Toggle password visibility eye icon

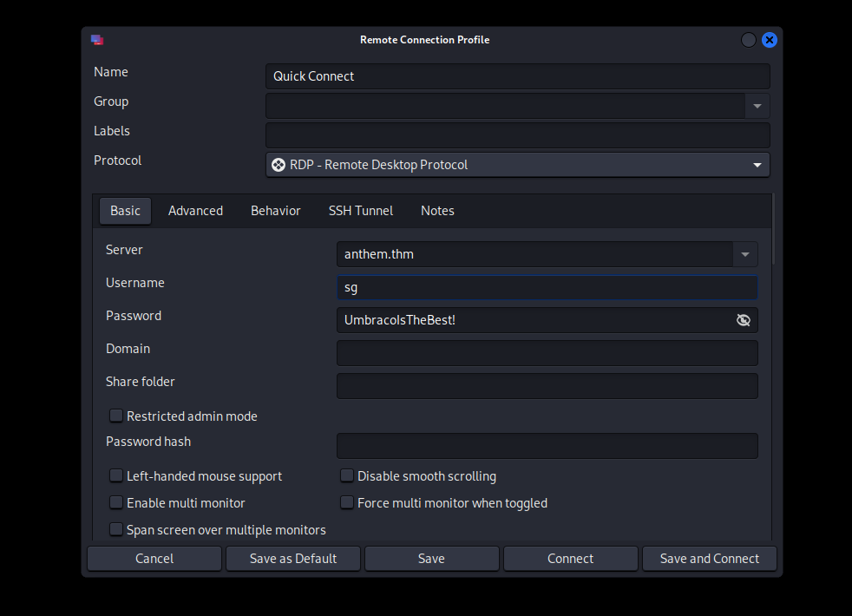coord(743,320)
